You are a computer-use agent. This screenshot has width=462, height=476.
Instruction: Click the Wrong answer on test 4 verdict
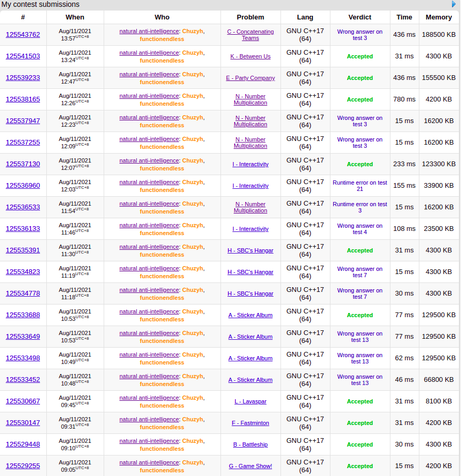pos(360,229)
